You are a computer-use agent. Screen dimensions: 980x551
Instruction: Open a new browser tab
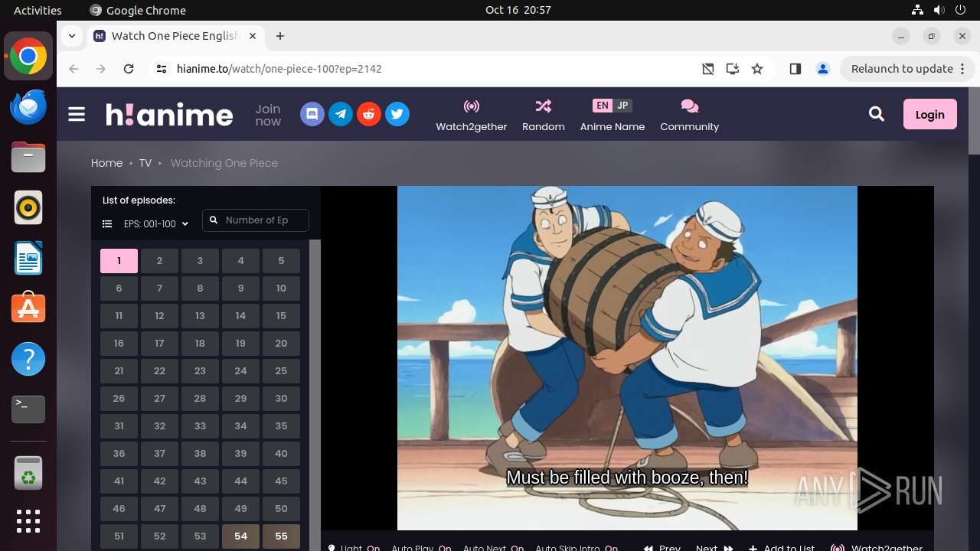(280, 36)
